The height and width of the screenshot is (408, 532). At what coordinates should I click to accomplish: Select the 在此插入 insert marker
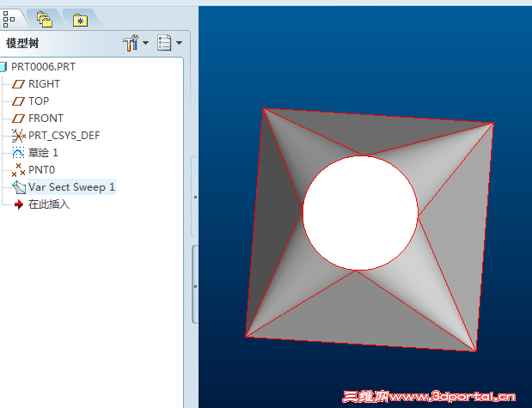tap(49, 204)
